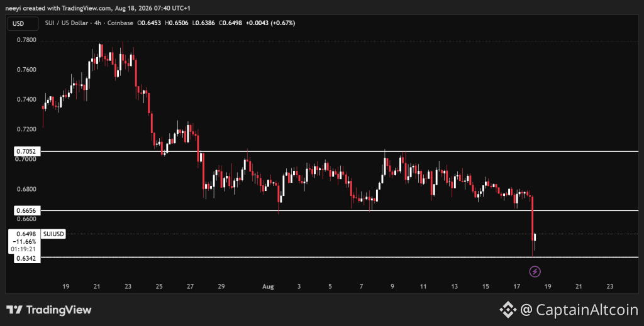Click the purple lightning bolt event icon
Viewport: 644px width, 326px height.
(535, 271)
